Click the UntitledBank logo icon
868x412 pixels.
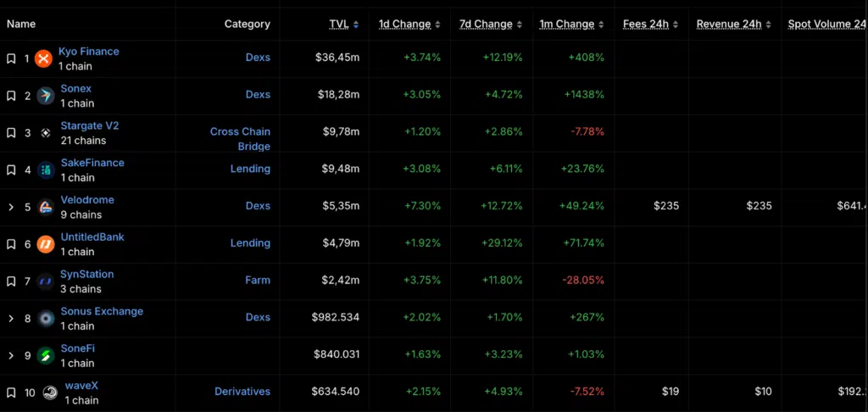[46, 244]
